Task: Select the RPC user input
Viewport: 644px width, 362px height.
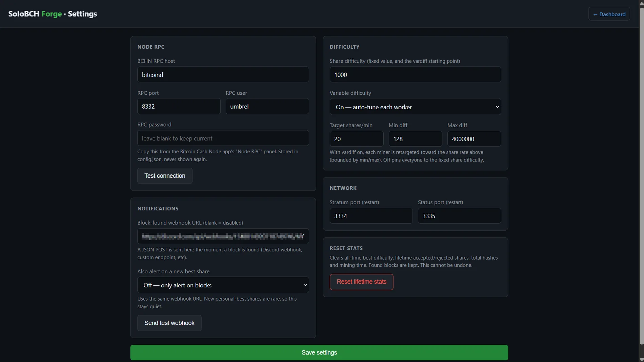Action: [267, 106]
